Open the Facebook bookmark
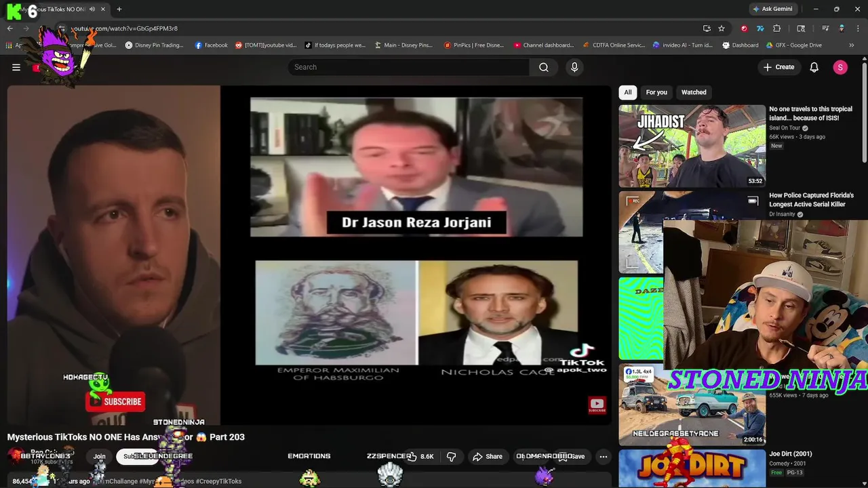The image size is (868, 488). pos(211,45)
